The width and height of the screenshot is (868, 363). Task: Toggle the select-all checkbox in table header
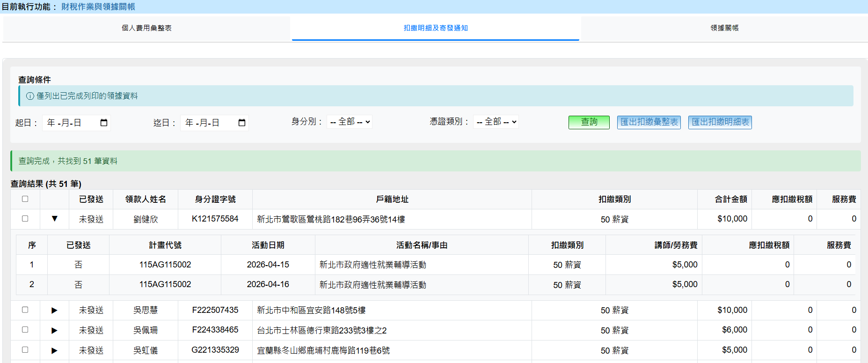[x=25, y=199]
